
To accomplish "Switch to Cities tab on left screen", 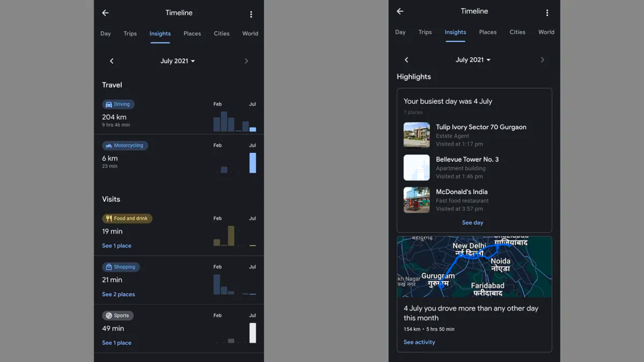I will coord(221,34).
